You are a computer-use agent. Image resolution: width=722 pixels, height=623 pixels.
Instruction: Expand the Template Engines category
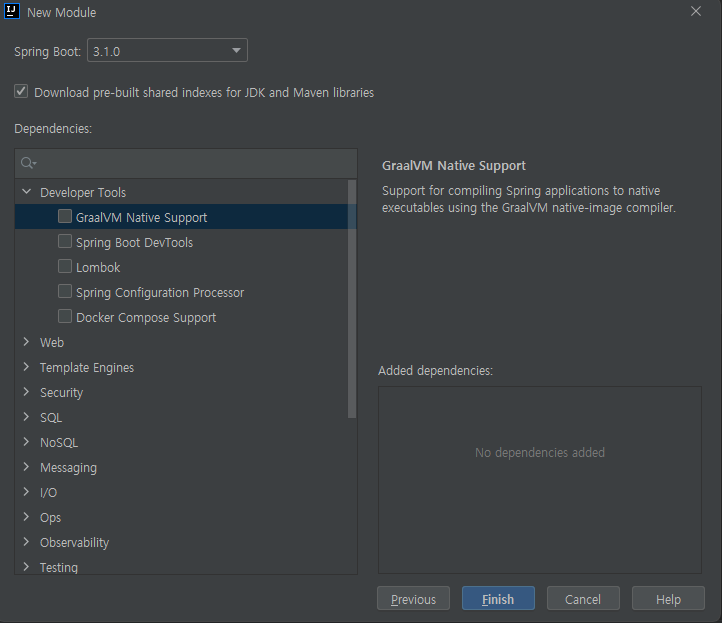point(27,367)
